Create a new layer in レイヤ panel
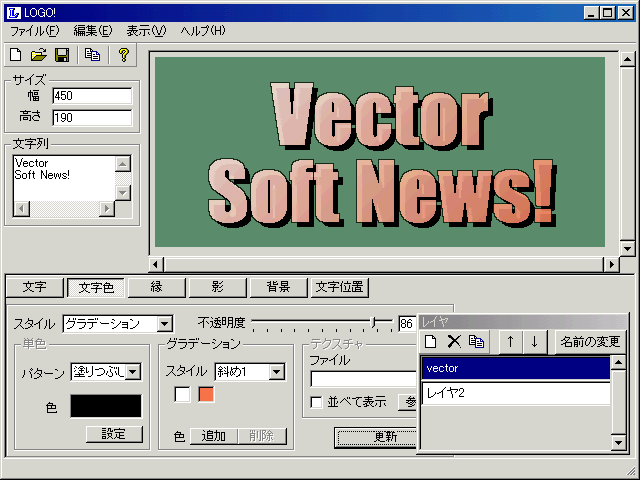The image size is (640, 480). click(431, 342)
